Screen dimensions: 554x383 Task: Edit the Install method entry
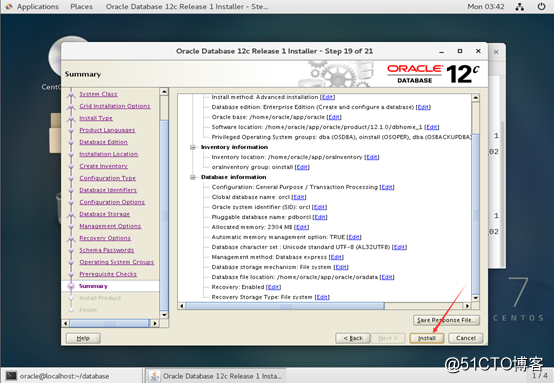pyautogui.click(x=328, y=97)
